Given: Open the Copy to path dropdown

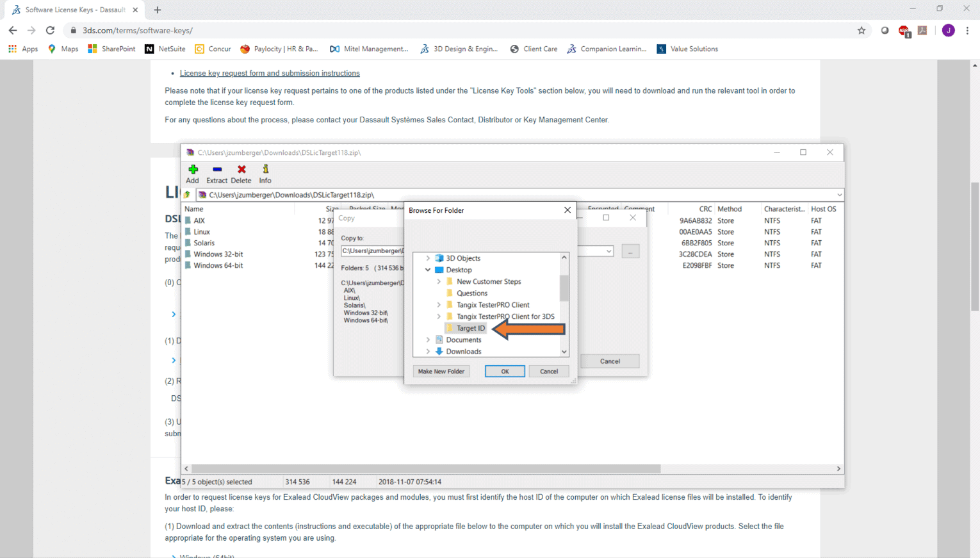Looking at the screenshot, I should point(608,251).
